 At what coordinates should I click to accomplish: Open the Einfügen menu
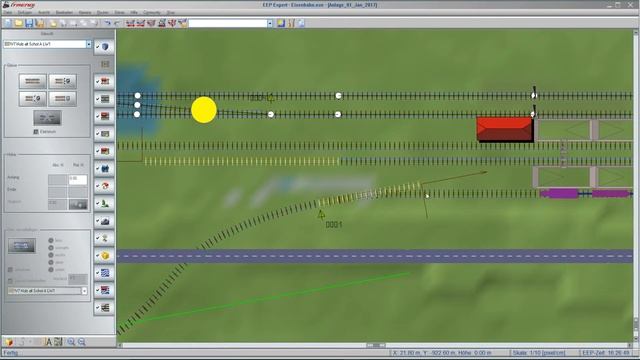(24, 13)
